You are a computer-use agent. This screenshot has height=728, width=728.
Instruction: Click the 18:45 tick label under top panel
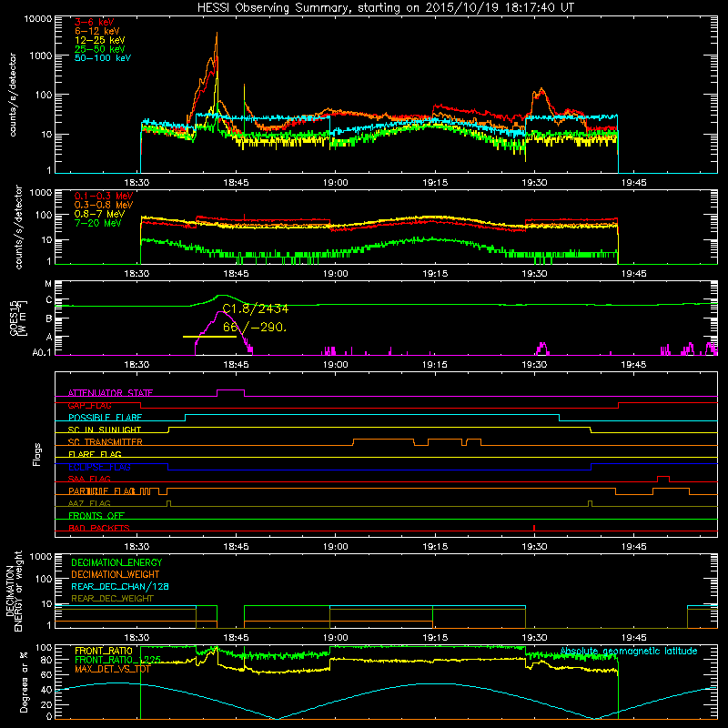(236, 183)
